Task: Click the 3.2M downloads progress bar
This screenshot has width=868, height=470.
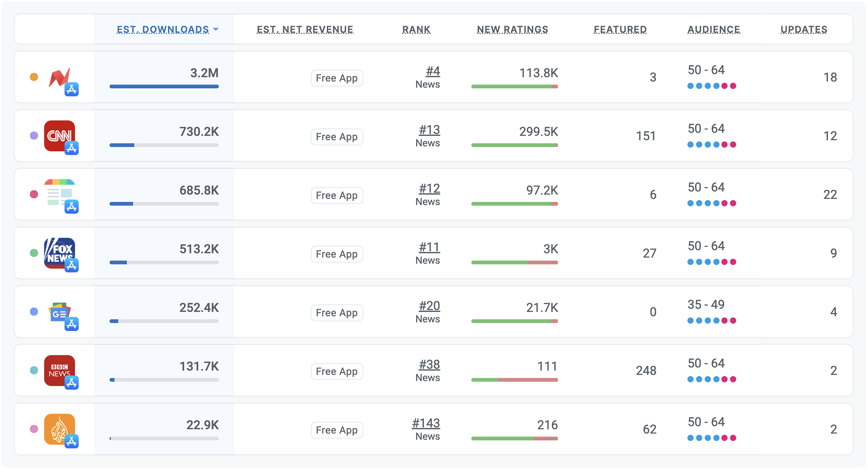Action: (x=164, y=86)
